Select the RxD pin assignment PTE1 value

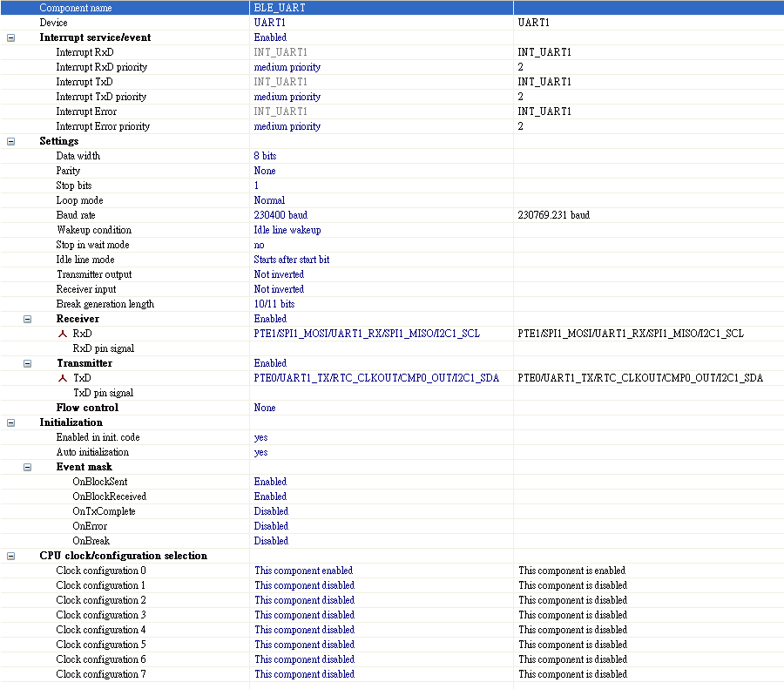tap(367, 334)
